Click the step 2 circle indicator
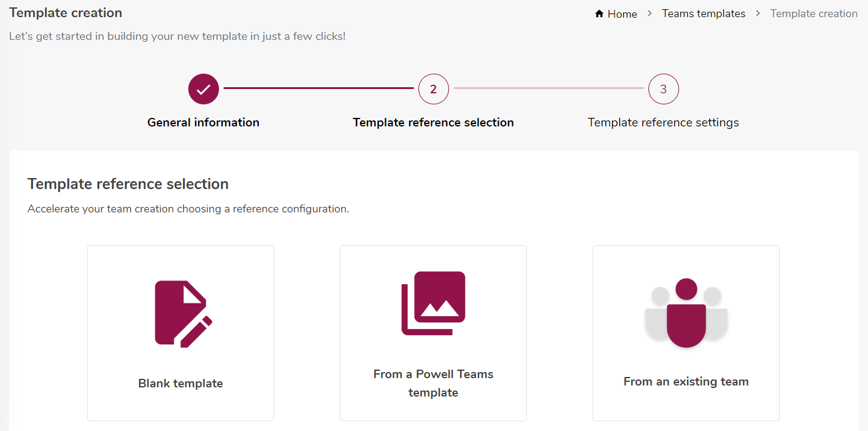The height and width of the screenshot is (431, 868). [x=433, y=88]
